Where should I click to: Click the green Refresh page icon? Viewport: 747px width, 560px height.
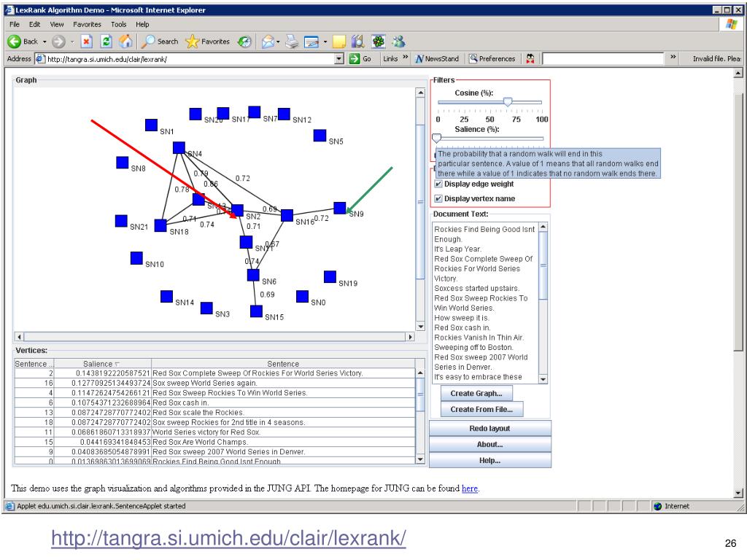(x=105, y=42)
